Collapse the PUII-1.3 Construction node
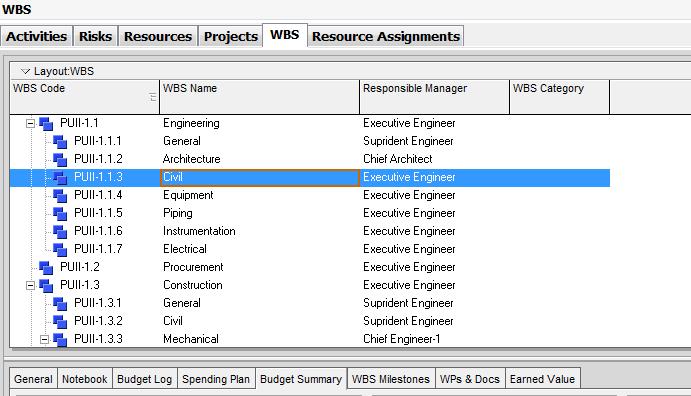The image size is (691, 396). tap(30, 285)
